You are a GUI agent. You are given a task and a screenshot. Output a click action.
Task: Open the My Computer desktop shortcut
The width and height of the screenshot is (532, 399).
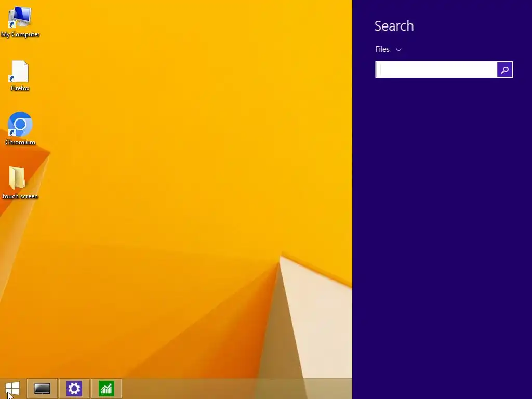pos(20,21)
